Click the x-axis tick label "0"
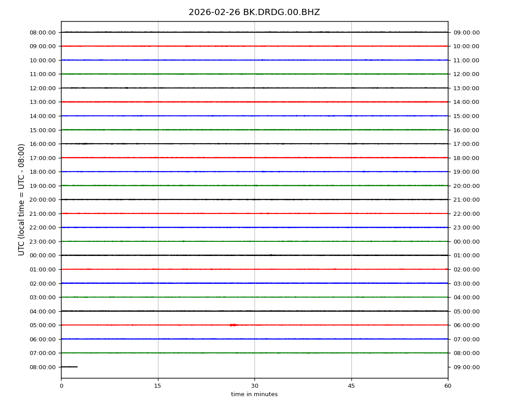 tap(61, 386)
